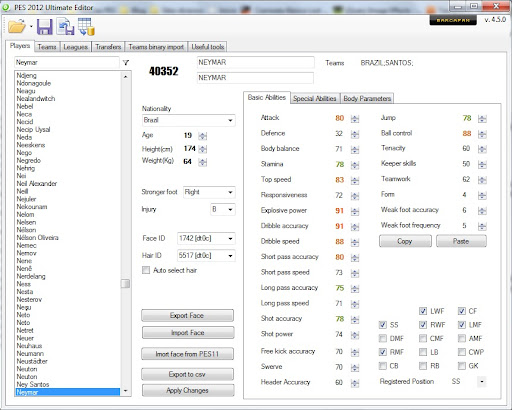
Task: Click the Export Face button
Action: point(187,315)
